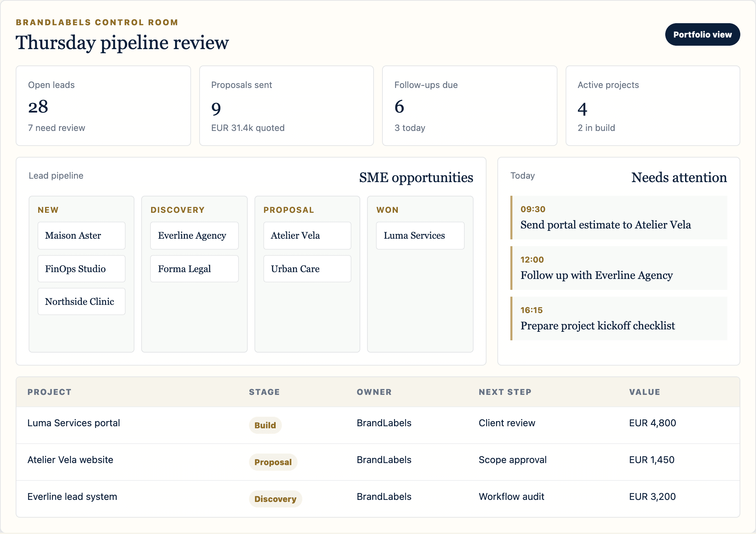This screenshot has width=756, height=534.
Task: Select the Maison Aster lead card
Action: tap(82, 236)
